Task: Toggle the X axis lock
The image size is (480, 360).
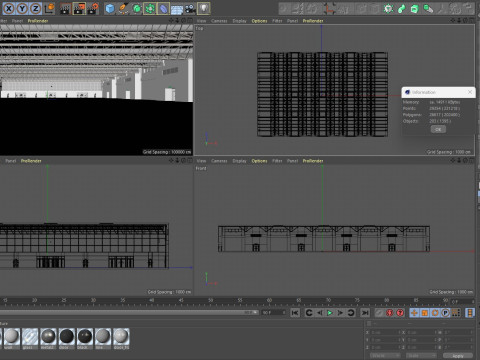Action: pyautogui.click(x=9, y=8)
